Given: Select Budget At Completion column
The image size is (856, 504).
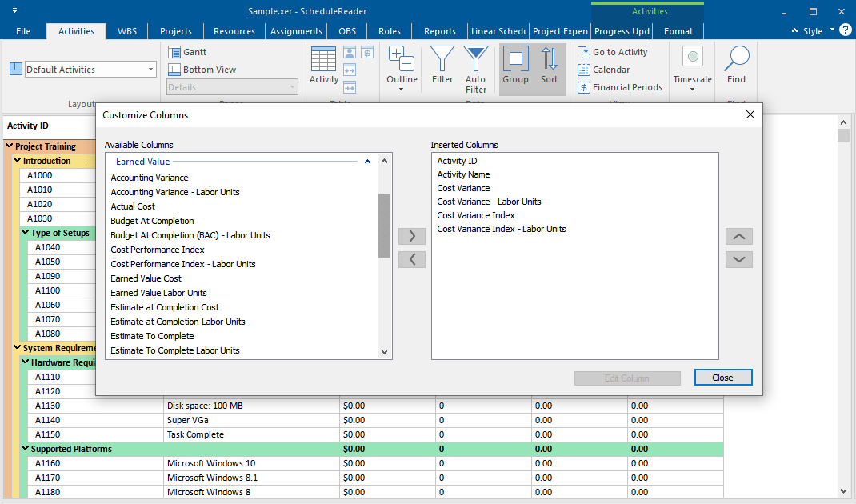Looking at the screenshot, I should tap(152, 221).
